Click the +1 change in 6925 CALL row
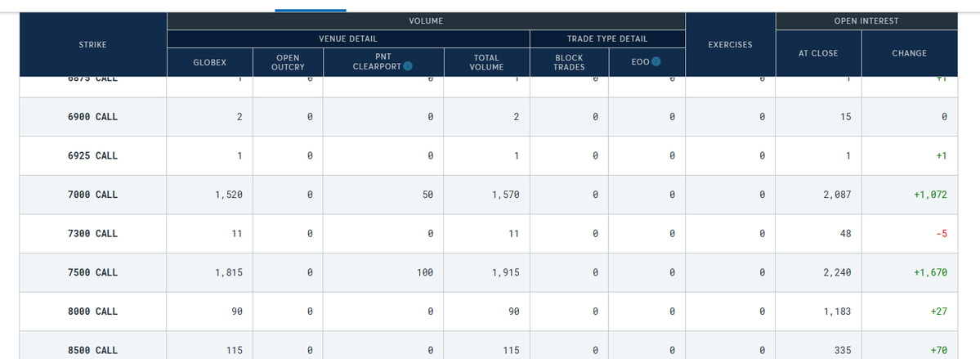The image size is (980, 359). 942,155
